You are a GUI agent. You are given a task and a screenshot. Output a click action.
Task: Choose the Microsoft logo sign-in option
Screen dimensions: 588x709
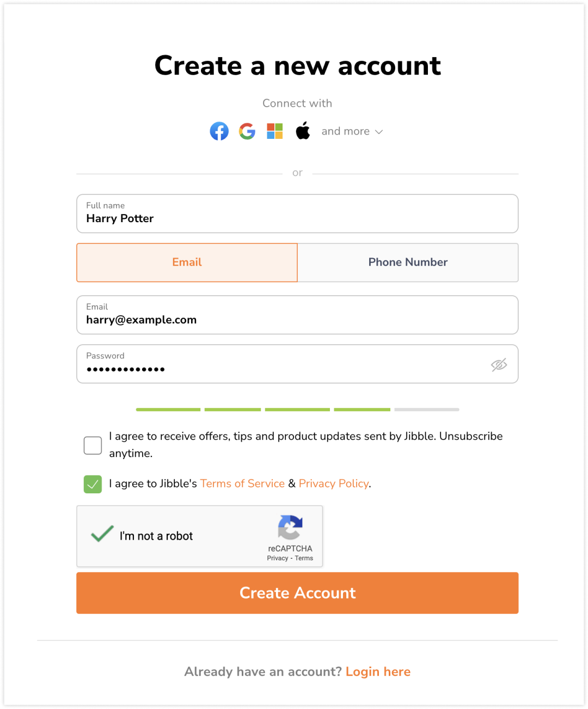(x=275, y=131)
